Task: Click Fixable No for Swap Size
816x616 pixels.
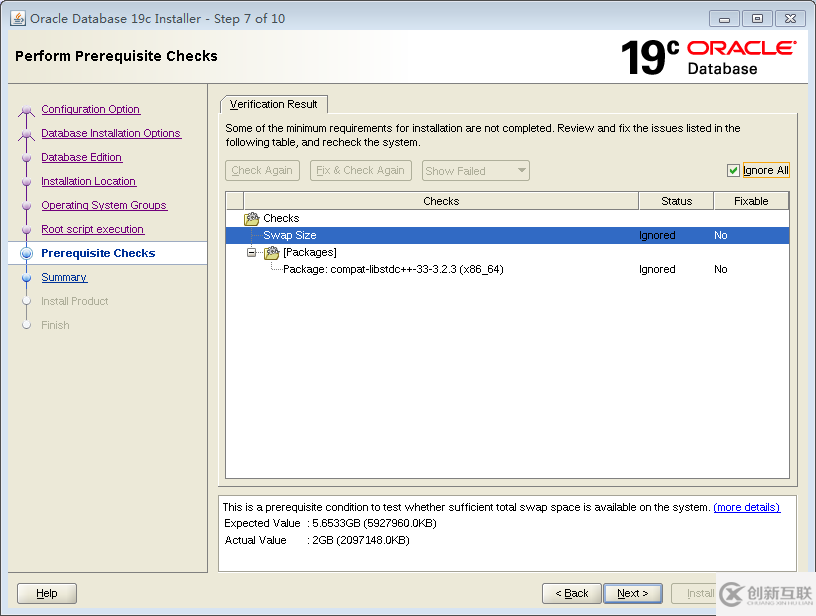Action: (721, 235)
